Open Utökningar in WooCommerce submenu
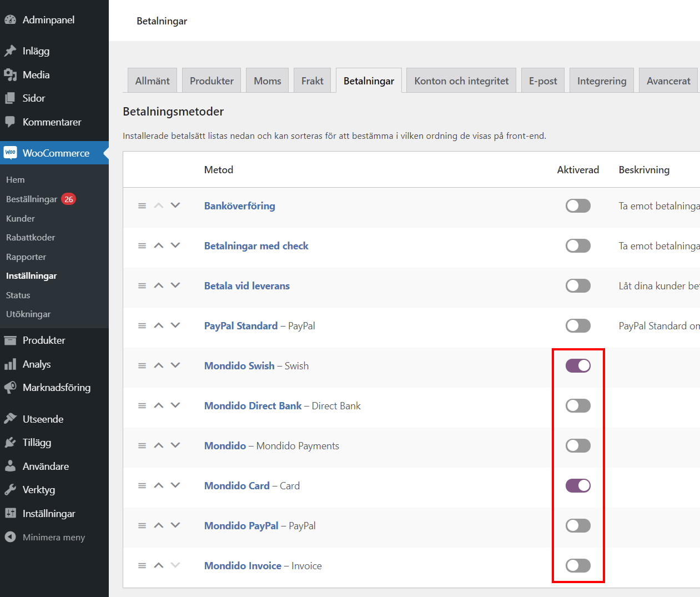 point(28,314)
